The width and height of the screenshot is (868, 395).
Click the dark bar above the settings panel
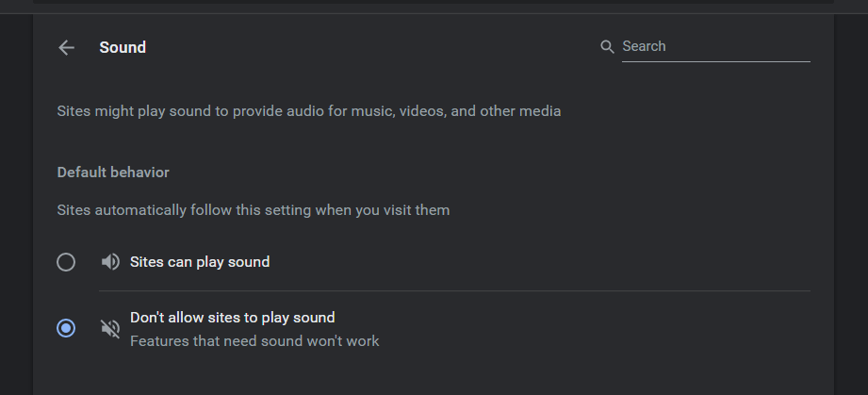click(434, 6)
